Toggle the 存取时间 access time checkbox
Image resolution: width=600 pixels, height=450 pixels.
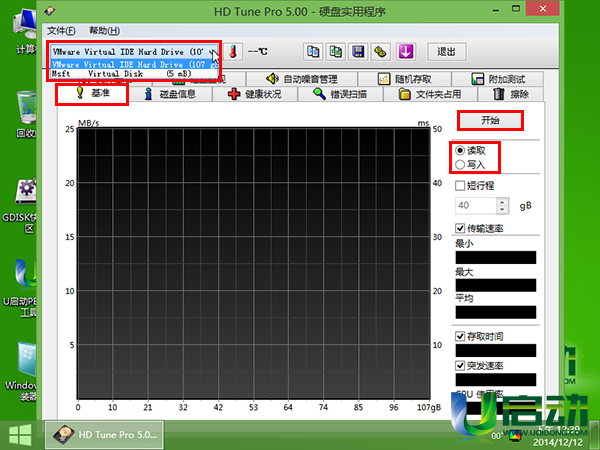click(460, 336)
